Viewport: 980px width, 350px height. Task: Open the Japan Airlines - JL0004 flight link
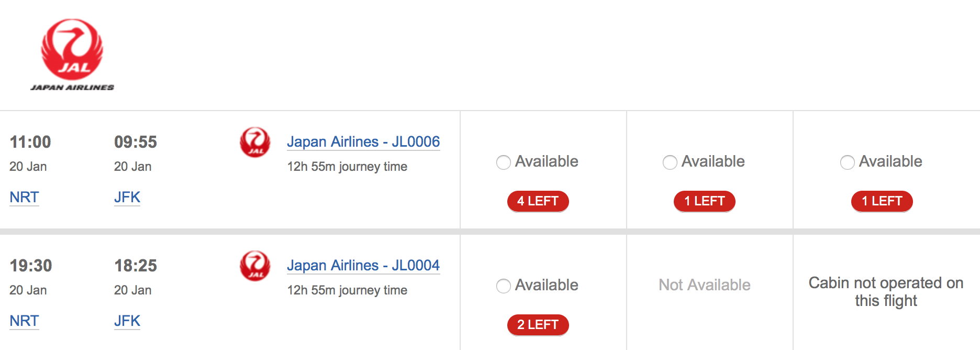pos(363,266)
